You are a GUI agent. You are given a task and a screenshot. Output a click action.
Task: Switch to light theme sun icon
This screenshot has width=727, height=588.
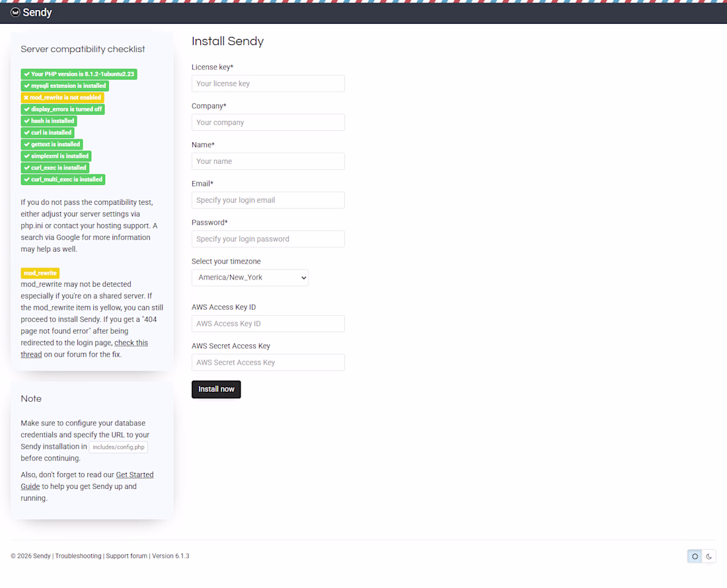click(695, 556)
